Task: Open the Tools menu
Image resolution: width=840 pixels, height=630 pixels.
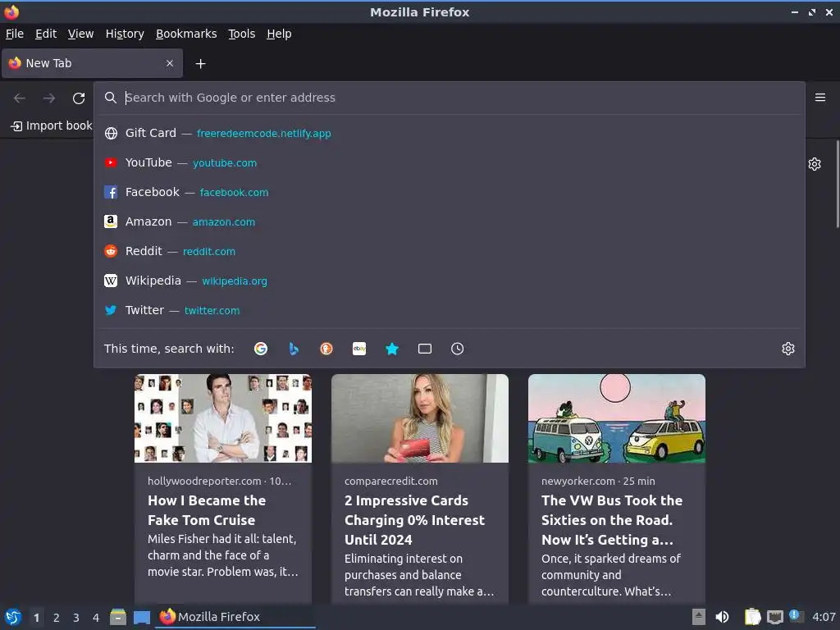Action: pos(242,34)
